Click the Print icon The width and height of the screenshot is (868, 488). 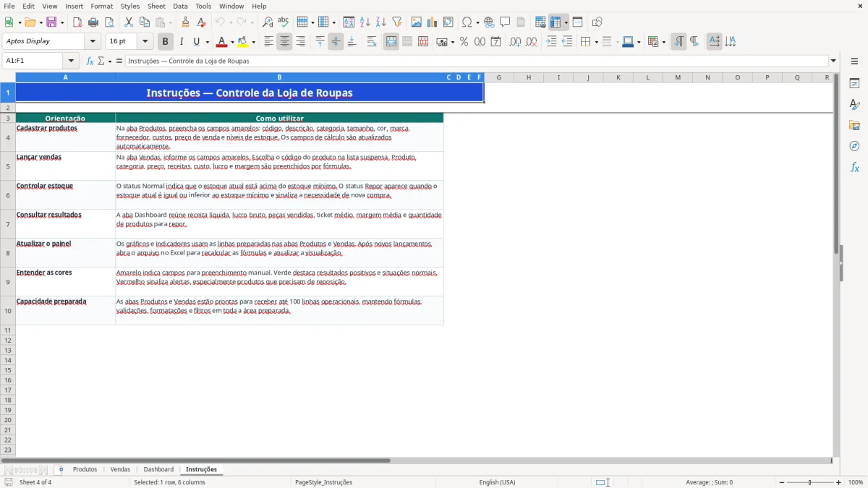(x=93, y=22)
